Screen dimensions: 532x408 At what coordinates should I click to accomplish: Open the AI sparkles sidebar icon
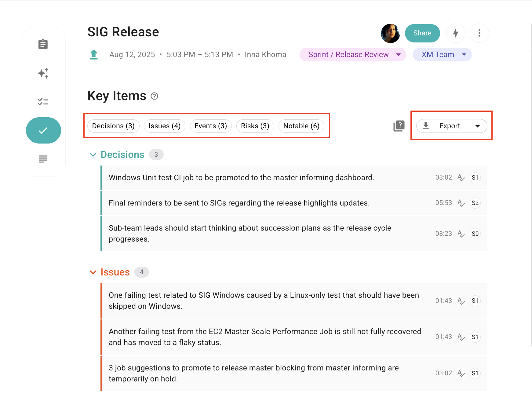[x=43, y=73]
